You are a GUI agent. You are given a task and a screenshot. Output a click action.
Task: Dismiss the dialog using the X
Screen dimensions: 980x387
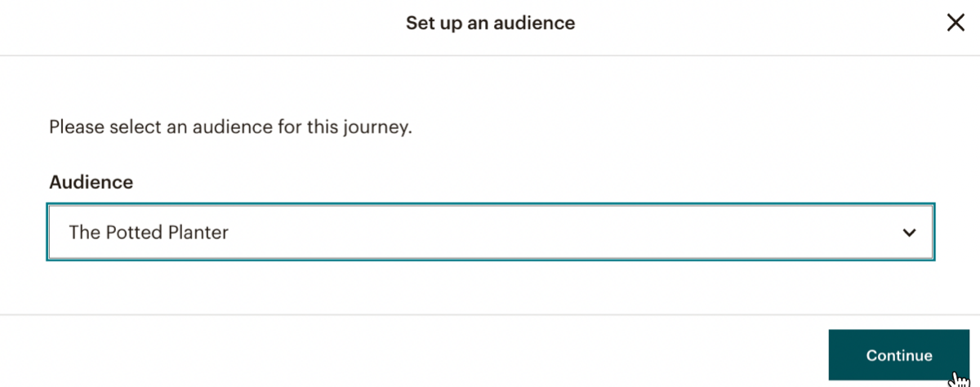pyautogui.click(x=955, y=23)
